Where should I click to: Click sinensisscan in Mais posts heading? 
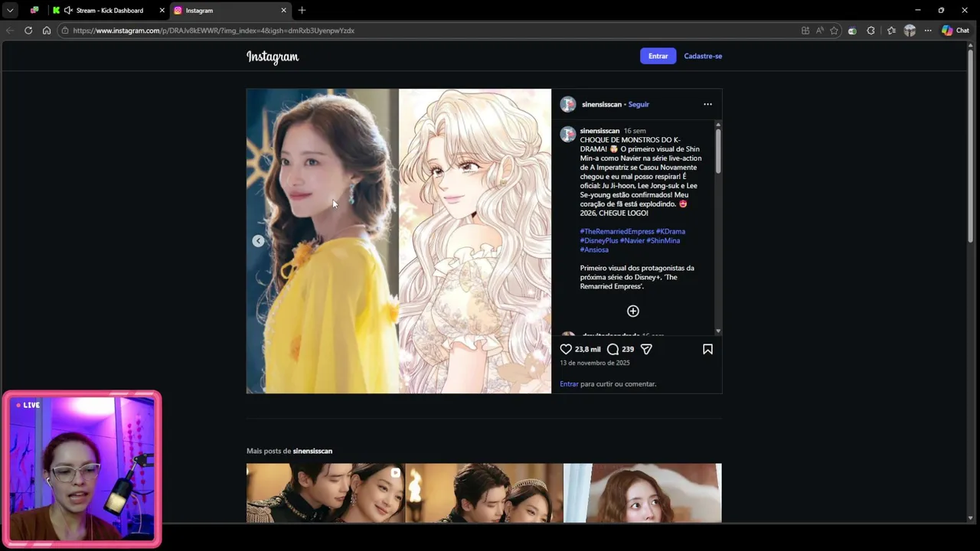tap(312, 452)
